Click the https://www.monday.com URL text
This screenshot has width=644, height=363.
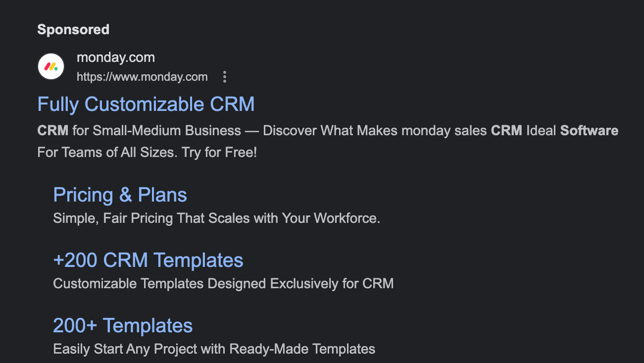click(142, 77)
